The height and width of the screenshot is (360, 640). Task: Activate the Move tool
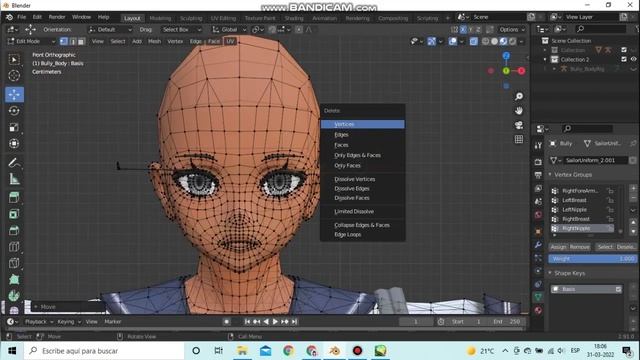pos(14,94)
